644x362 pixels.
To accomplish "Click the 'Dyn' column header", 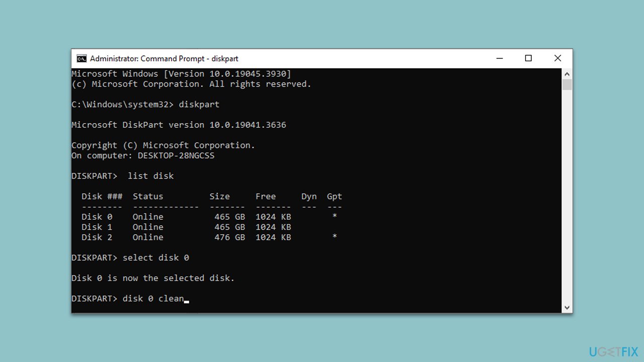I will pos(309,197).
